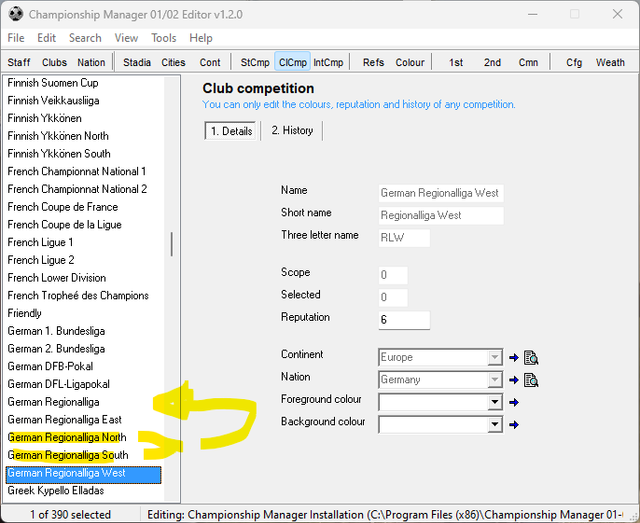Select French Ligue 2 in list
Viewport: 640px width, 523px height.
[41, 260]
